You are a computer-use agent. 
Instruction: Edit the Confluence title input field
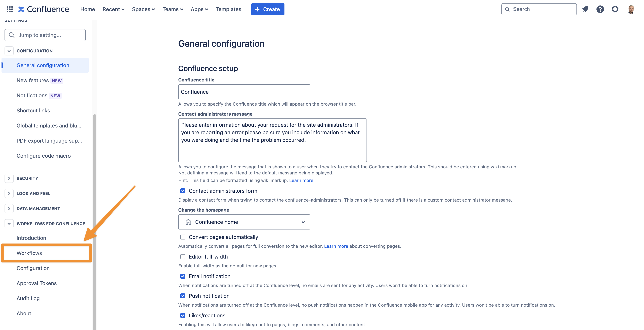pyautogui.click(x=244, y=92)
